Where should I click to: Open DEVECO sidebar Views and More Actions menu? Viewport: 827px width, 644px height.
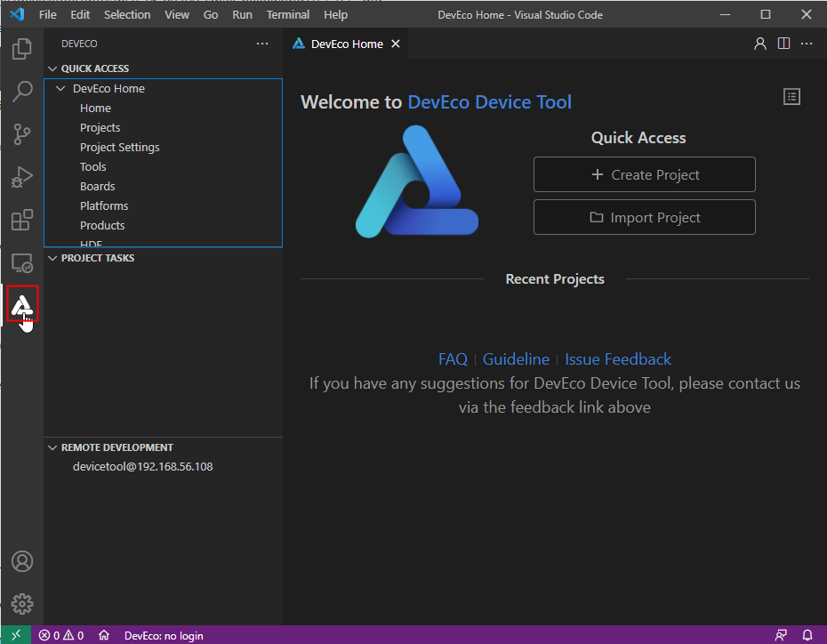(262, 44)
